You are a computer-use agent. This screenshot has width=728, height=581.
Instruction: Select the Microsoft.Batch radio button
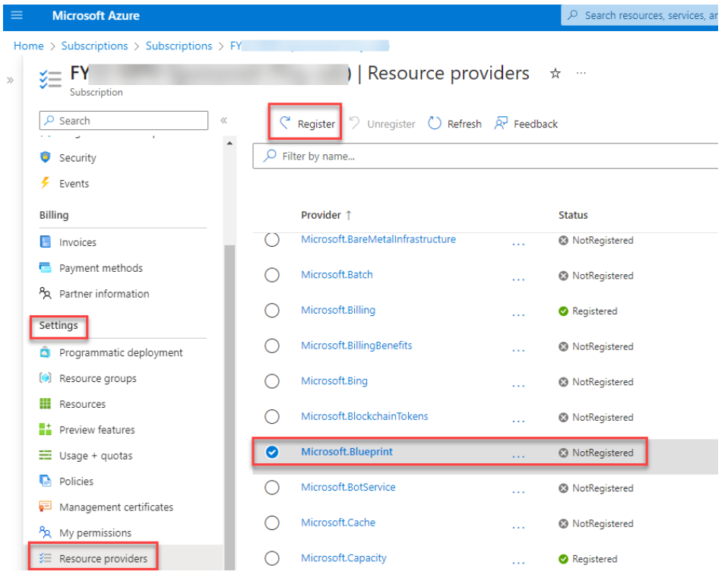tap(271, 275)
